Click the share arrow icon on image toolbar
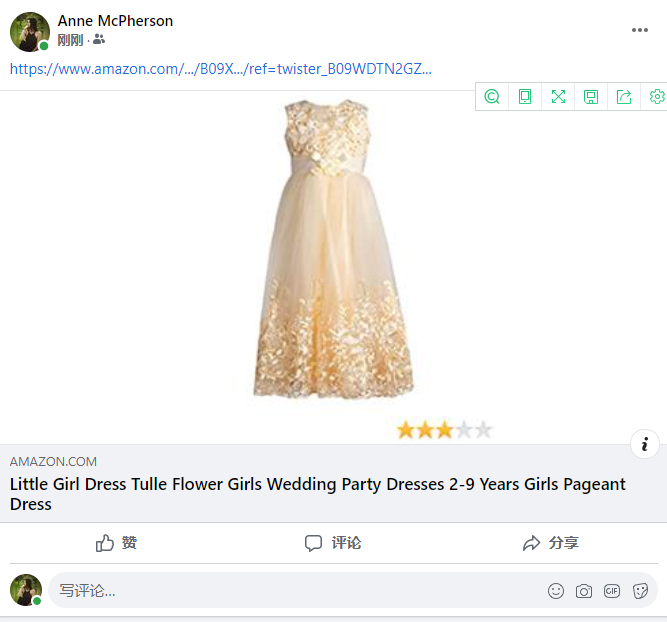 (x=624, y=96)
